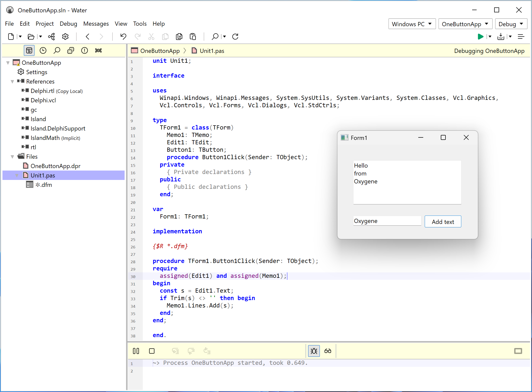Click the Refresh circular arrow icon
This screenshot has height=392, width=532.
click(235, 37)
